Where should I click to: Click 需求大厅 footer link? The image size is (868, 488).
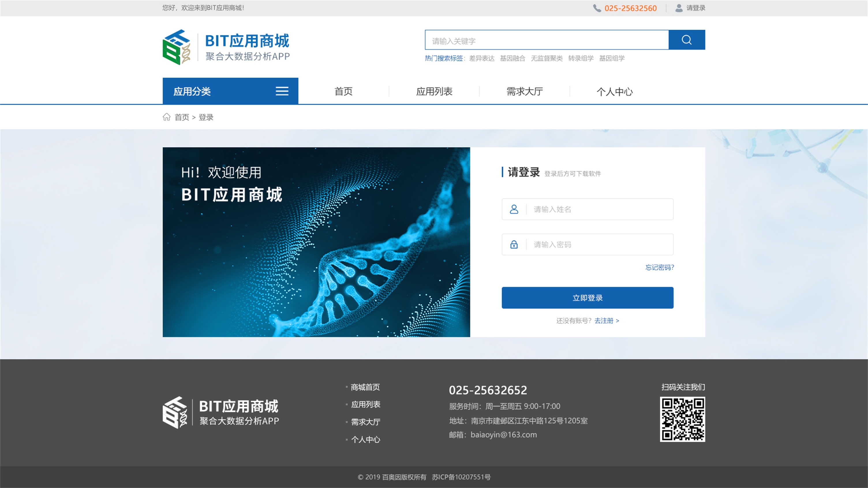366,422
